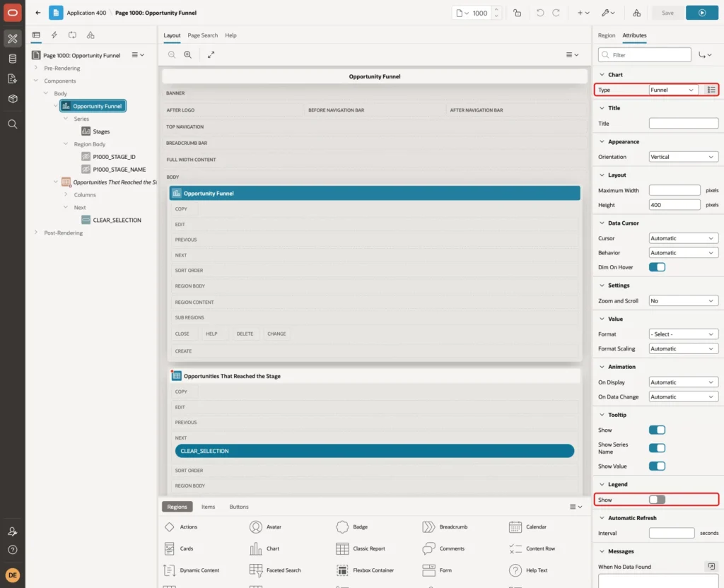Viewport: 724px width, 588px height.
Task: Open the When No Data Found code editor icon
Action: coord(711,566)
